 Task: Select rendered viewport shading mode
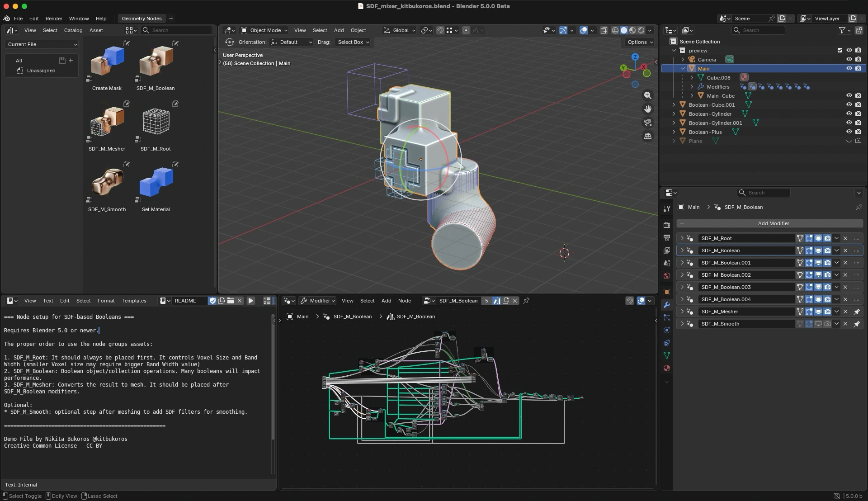point(641,30)
